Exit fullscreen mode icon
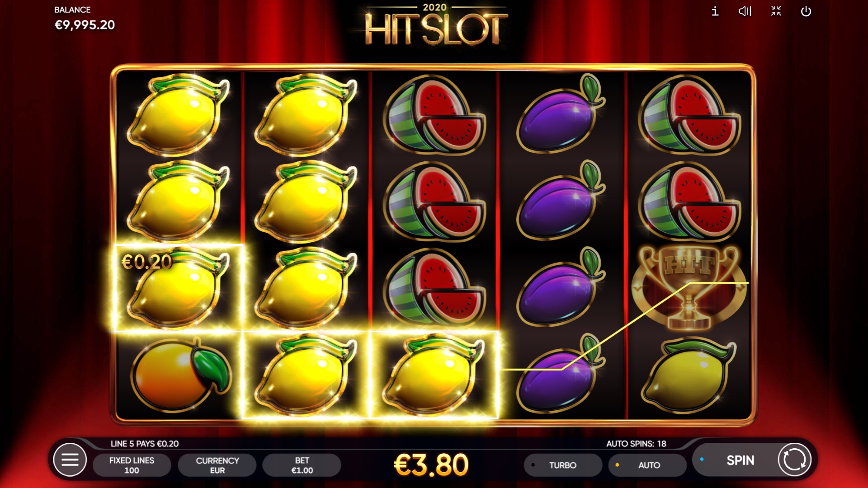868x488 pixels. [776, 11]
